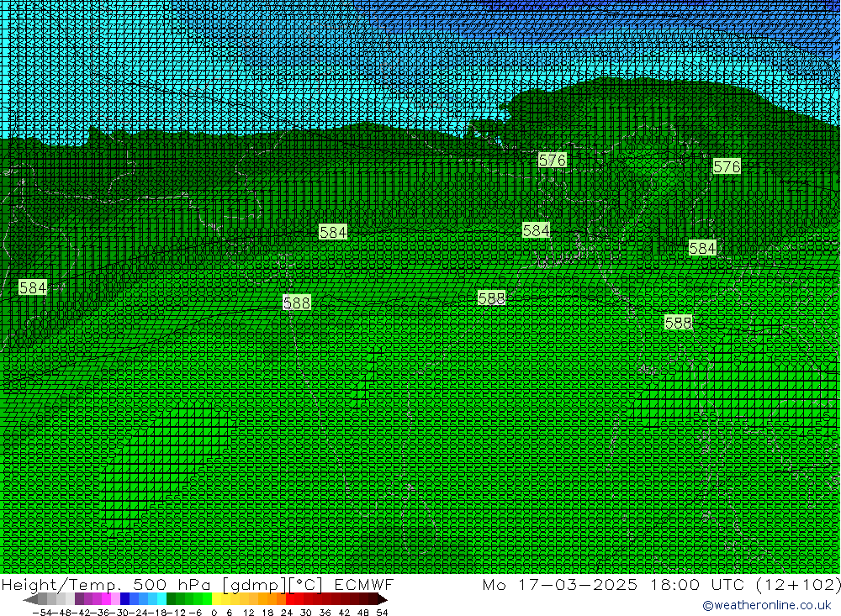
Task: Click the left arrow end of color scale
Action: pos(30,599)
